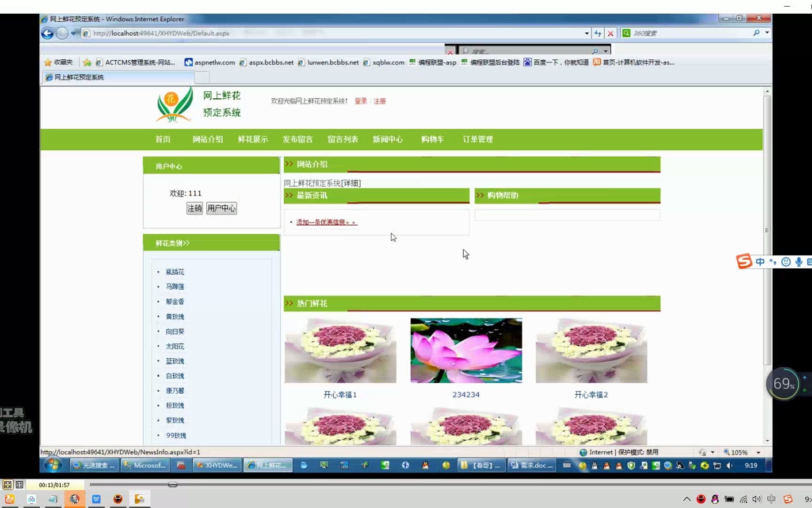Open the 百度一下 bookmark

tap(556, 62)
